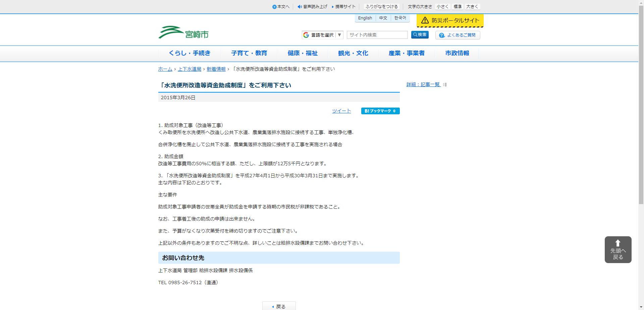The image size is (644, 310).
Task: Click the Google Translate G icon
Action: 306,35
